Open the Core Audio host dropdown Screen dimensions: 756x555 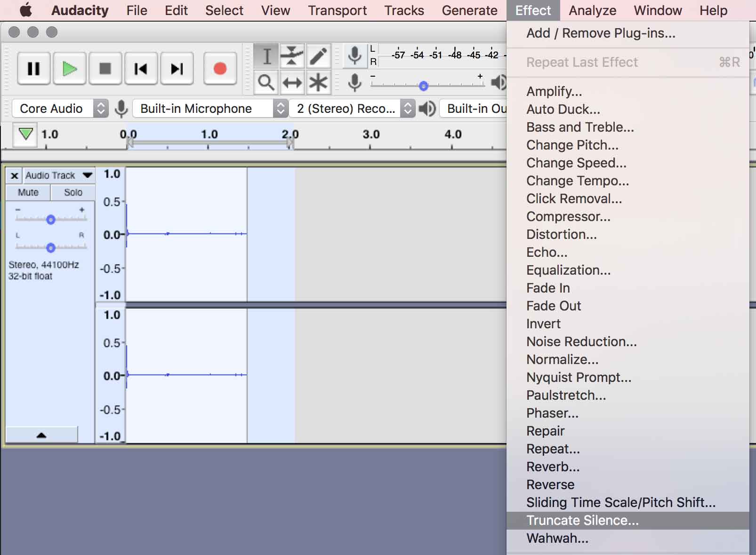click(x=60, y=109)
